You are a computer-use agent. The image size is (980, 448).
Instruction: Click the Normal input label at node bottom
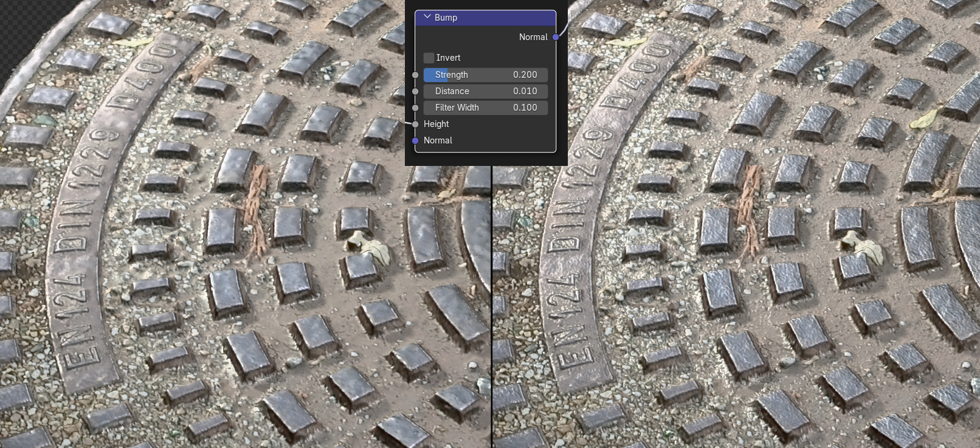point(438,140)
